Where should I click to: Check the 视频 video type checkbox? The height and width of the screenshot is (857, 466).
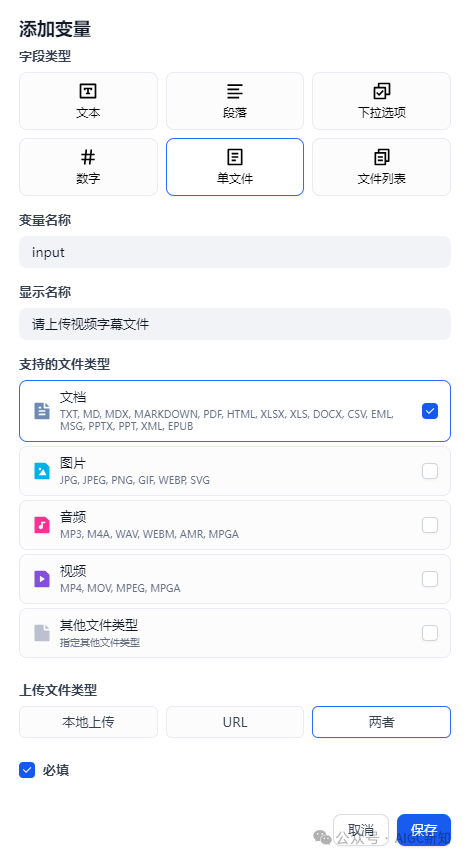click(x=430, y=579)
